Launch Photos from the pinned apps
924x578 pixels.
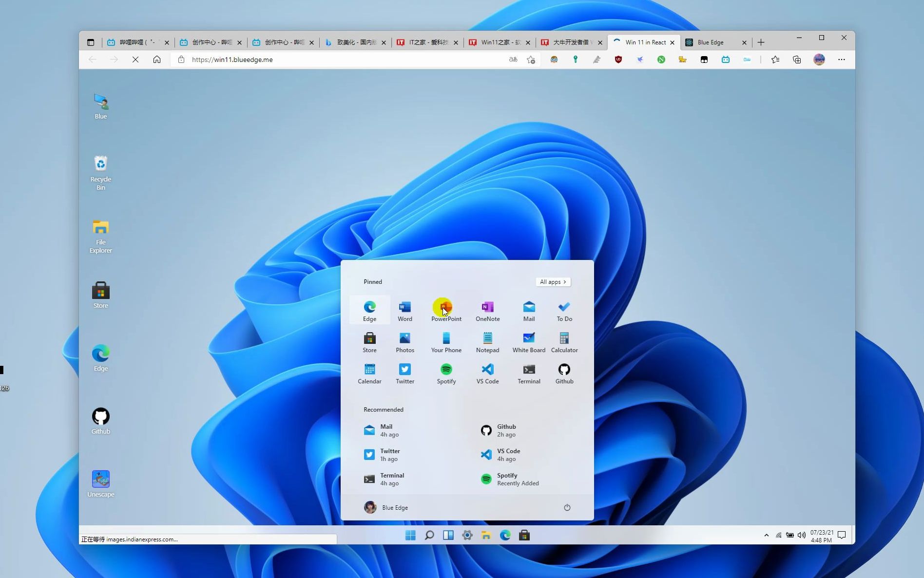[x=404, y=341]
